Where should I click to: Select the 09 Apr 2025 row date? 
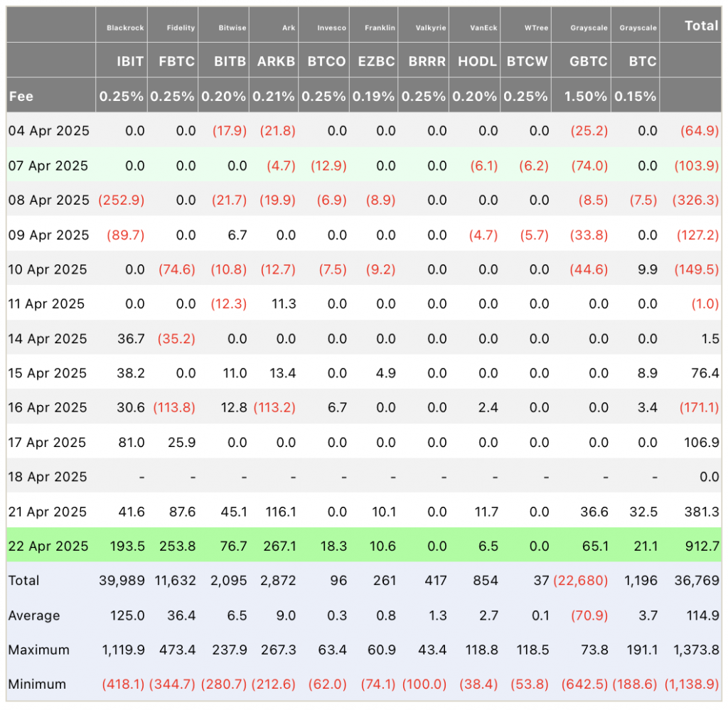pos(49,235)
